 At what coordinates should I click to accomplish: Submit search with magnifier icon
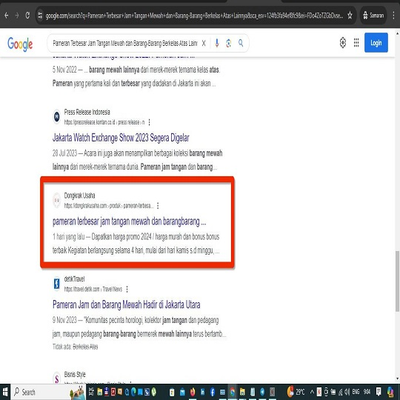(x=241, y=43)
